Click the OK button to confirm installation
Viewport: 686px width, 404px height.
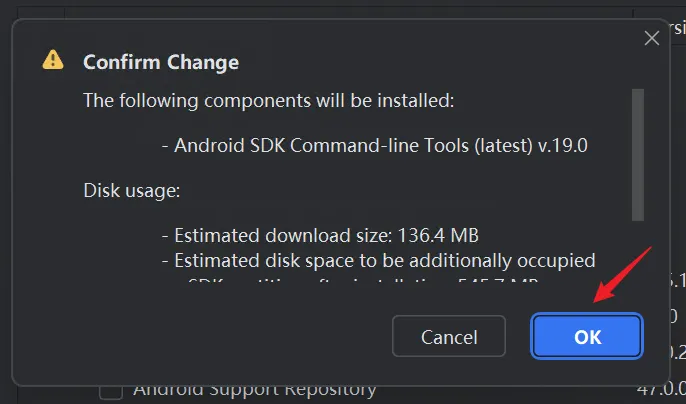point(587,336)
